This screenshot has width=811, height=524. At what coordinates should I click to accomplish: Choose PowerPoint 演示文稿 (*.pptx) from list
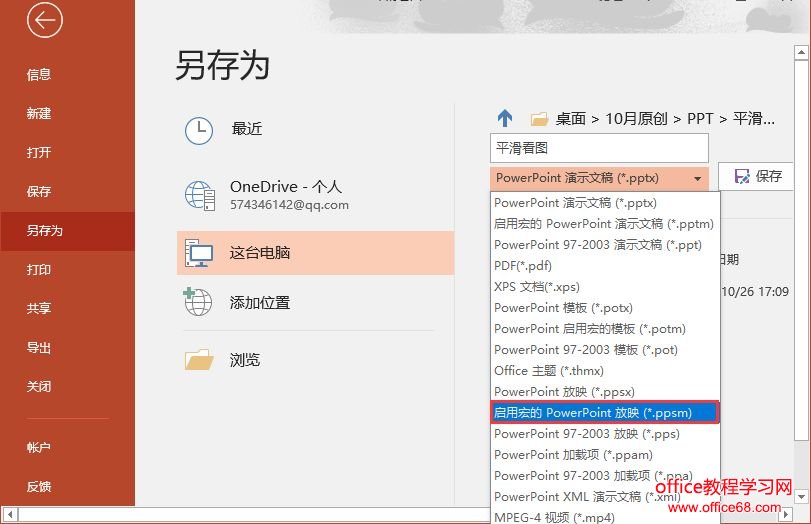605,203
